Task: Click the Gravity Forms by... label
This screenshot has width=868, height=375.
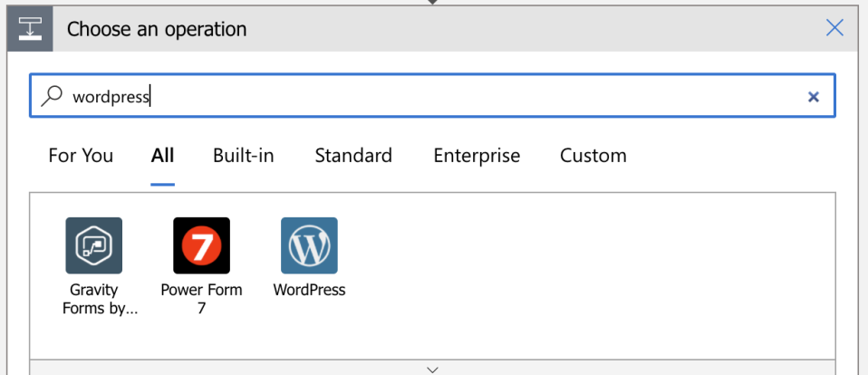Action: coord(101,299)
